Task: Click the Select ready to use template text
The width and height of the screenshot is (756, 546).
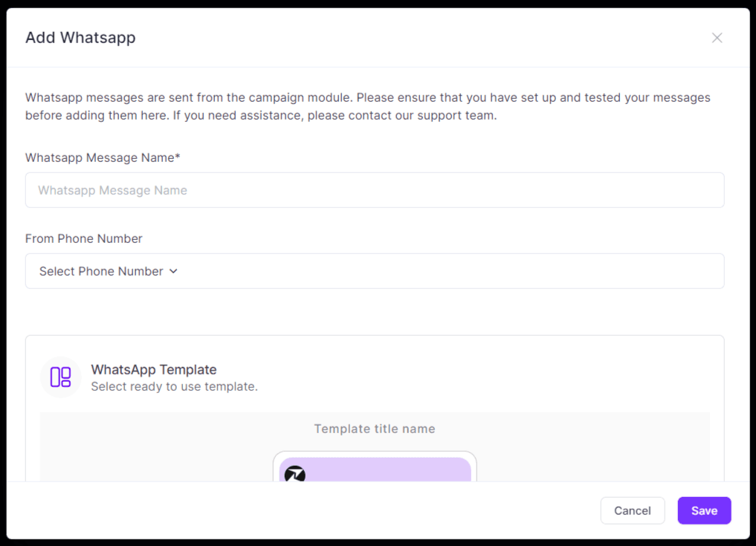Action: click(174, 387)
